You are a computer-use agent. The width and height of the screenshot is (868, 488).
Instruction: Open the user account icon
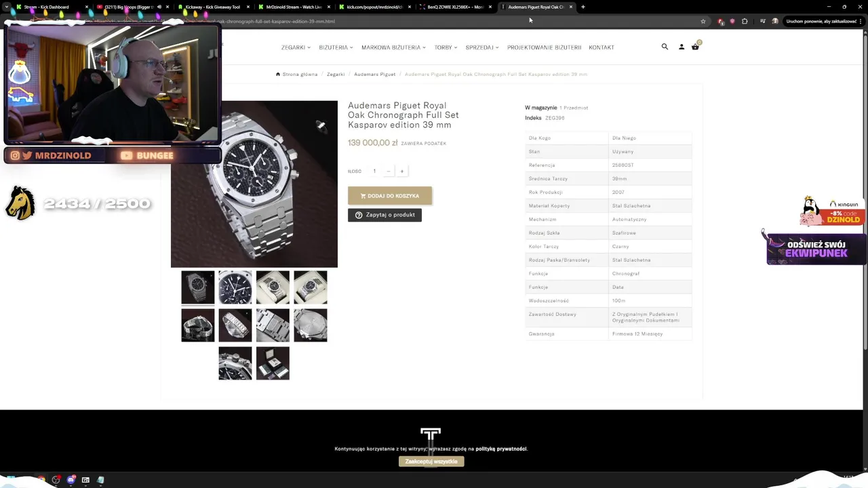(x=682, y=47)
